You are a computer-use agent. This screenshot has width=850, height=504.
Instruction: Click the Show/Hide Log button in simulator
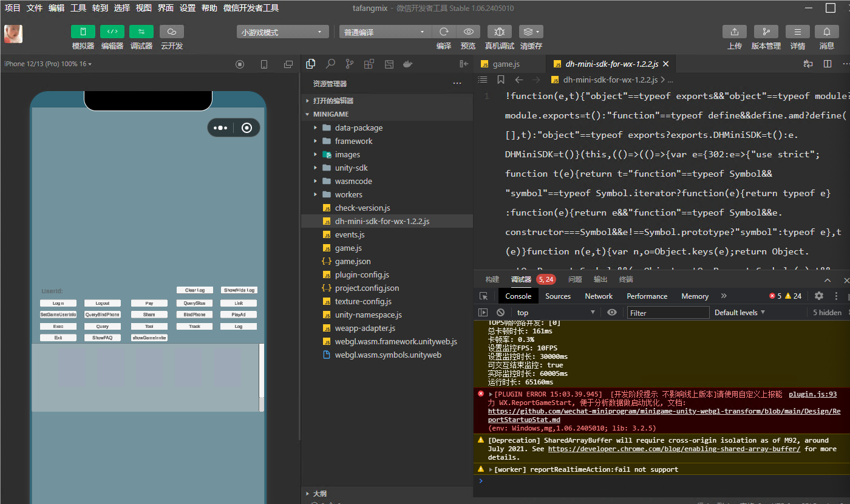(x=239, y=290)
